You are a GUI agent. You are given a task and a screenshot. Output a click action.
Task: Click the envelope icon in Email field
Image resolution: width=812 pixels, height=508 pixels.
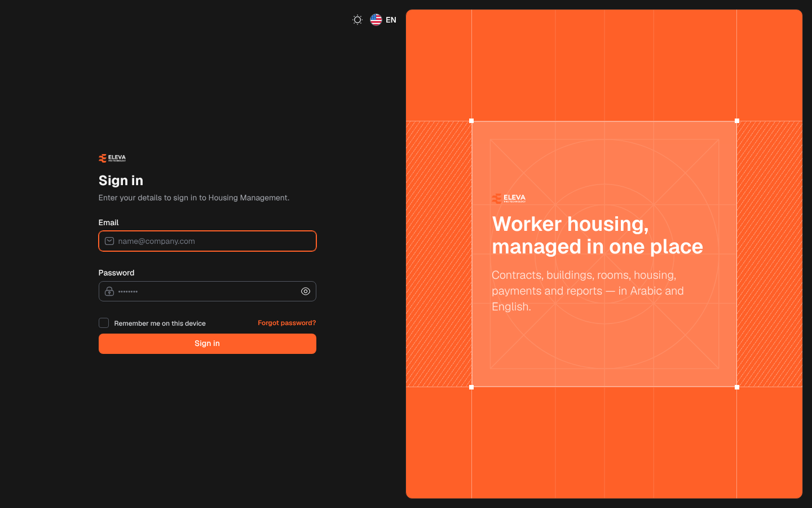[109, 241]
